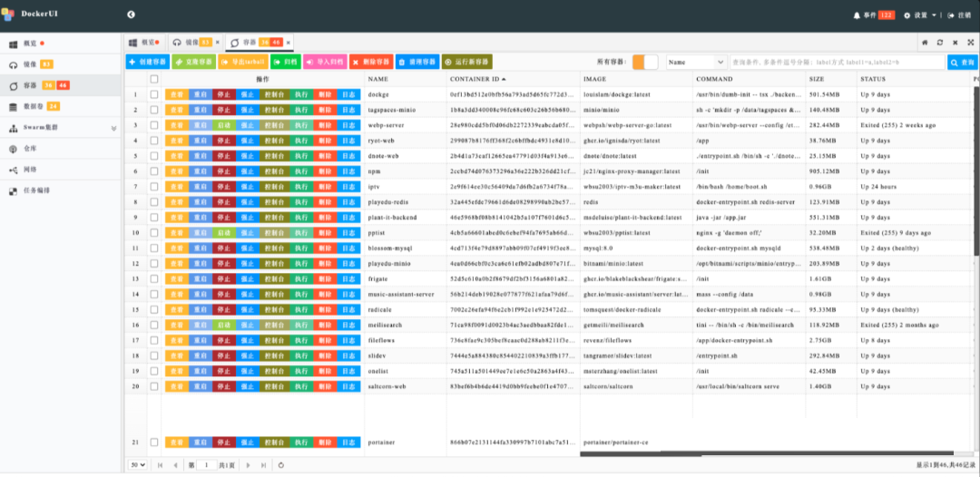Click the 注销 logout icon
The image size is (980, 477).
(951, 15)
